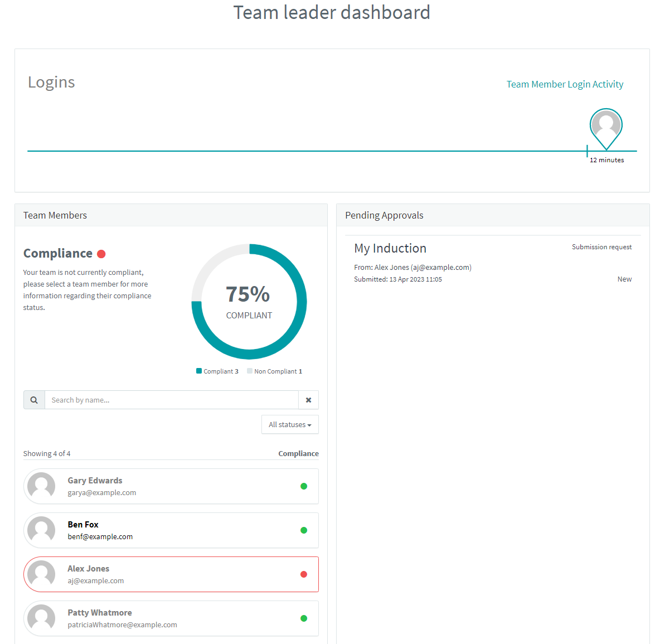
Task: Click the Logins section heading
Action: (51, 82)
